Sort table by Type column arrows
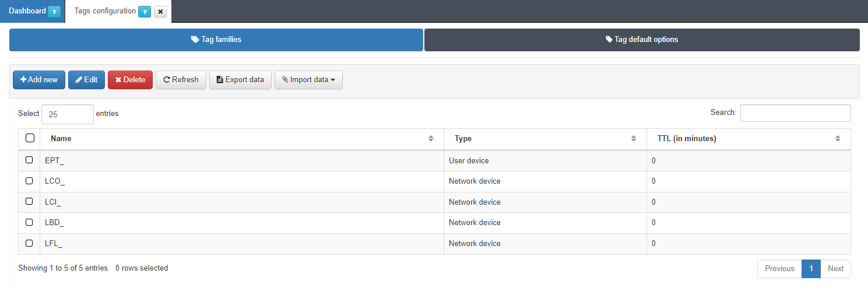868x291 pixels. (634, 139)
